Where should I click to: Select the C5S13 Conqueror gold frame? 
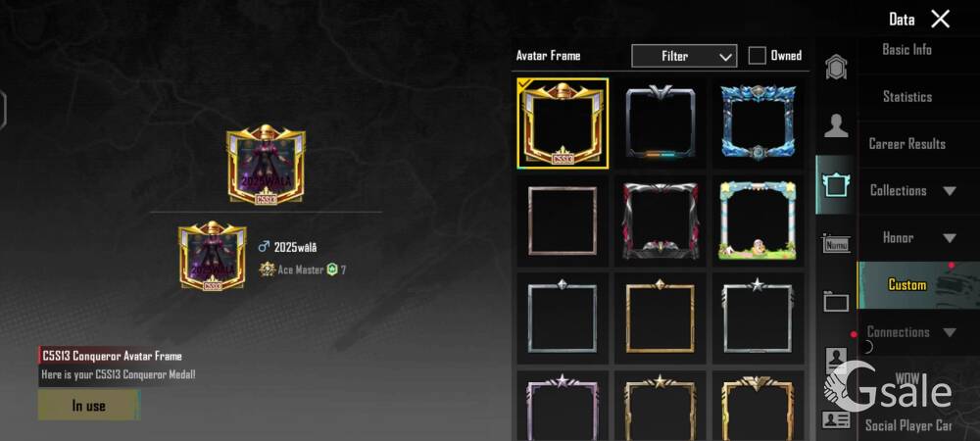point(563,123)
